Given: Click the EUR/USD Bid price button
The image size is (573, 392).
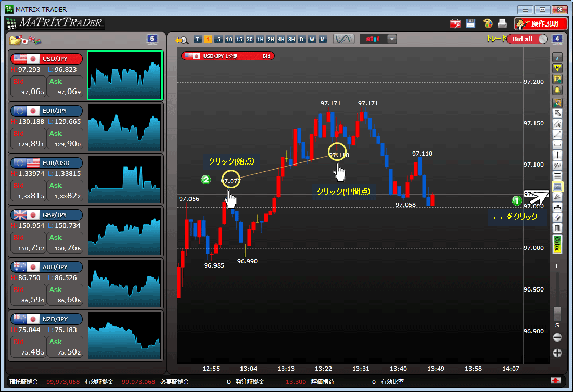Looking at the screenshot, I should pyautogui.click(x=29, y=191).
